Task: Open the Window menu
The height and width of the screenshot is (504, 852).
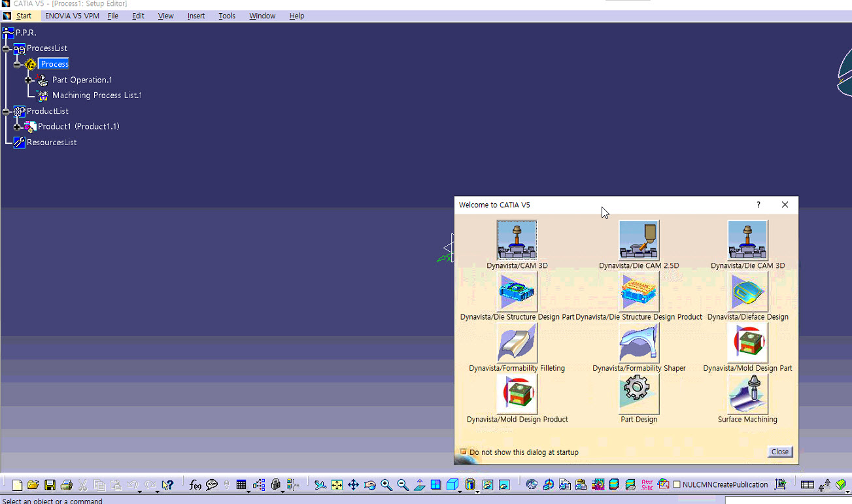Action: tap(262, 16)
